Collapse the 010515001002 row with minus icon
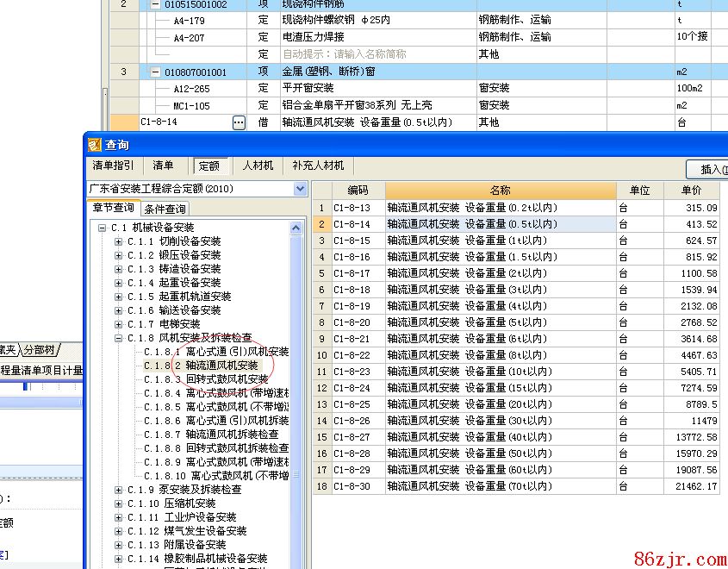The width and height of the screenshot is (728, 569). pyautogui.click(x=155, y=4)
